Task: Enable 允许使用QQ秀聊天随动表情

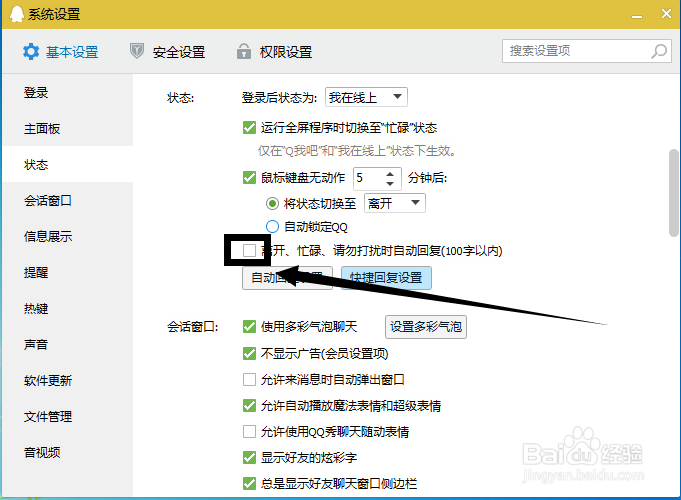Action: point(249,431)
